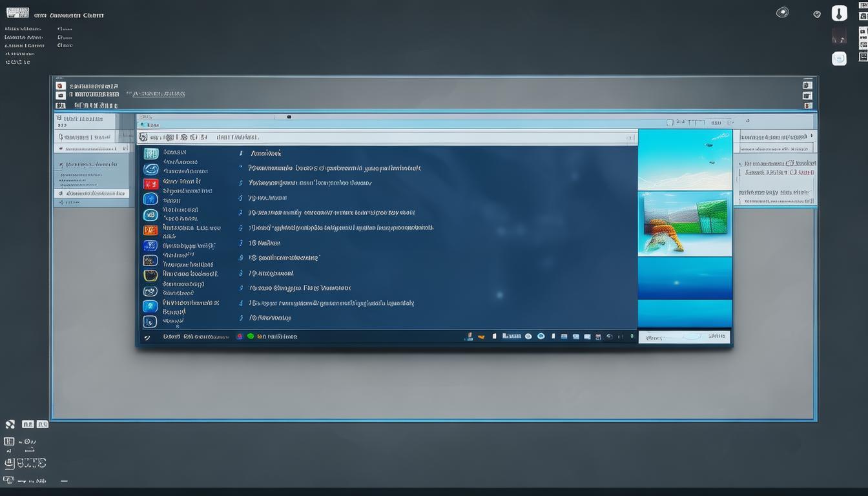Toggle the white checkbox in the window's second header row
Viewport: 868px width, 496px height.
(x=60, y=95)
